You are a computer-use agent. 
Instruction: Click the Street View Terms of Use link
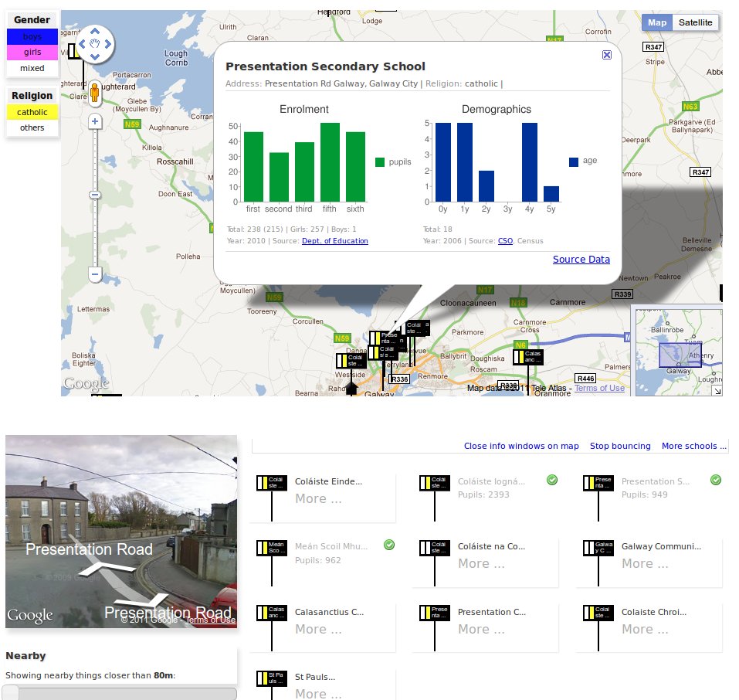tap(210, 620)
